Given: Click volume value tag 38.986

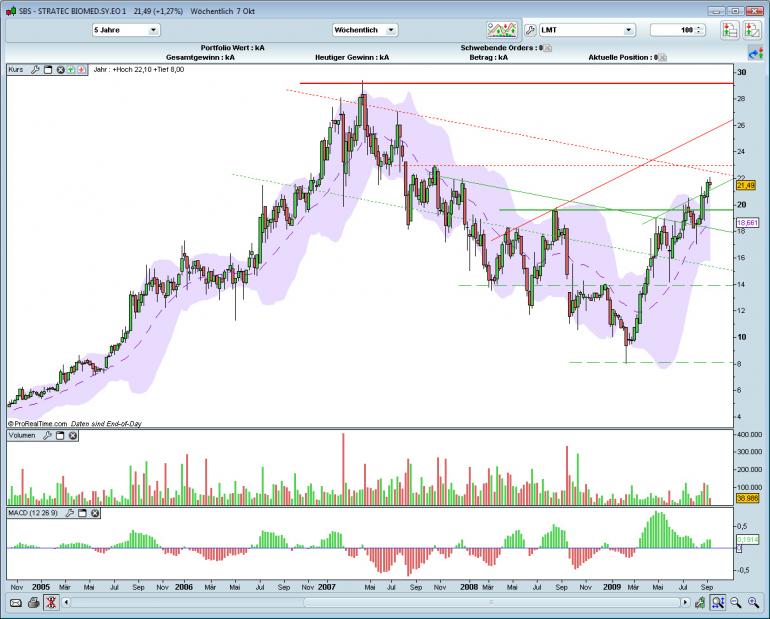Looking at the screenshot, I should 747,498.
